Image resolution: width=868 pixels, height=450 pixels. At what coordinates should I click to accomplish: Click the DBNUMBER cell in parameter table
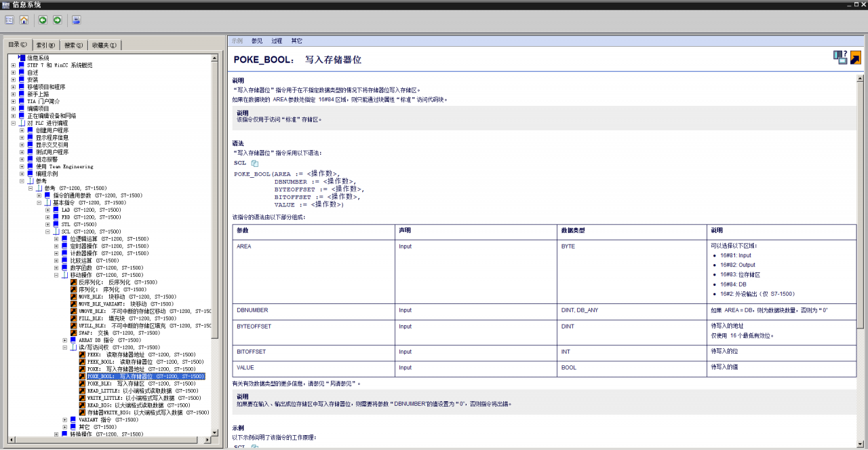click(314, 311)
